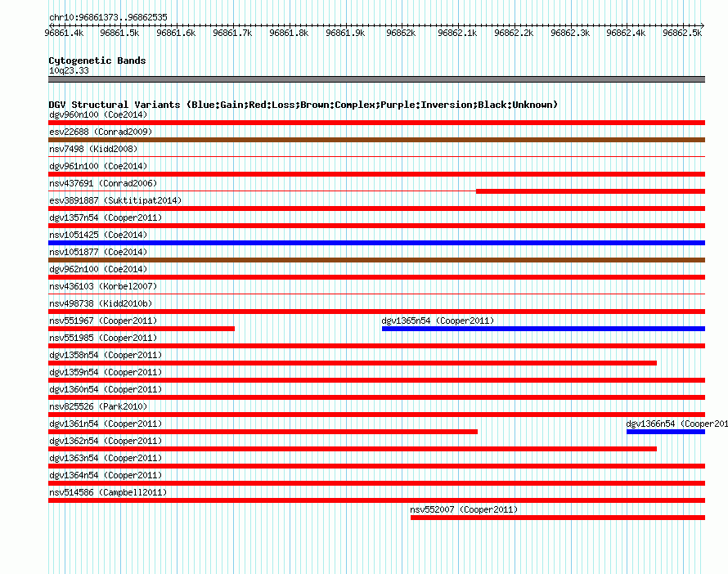Click dgv1359n54 (Cooper2011) label
The image size is (728, 574).
(x=106, y=372)
